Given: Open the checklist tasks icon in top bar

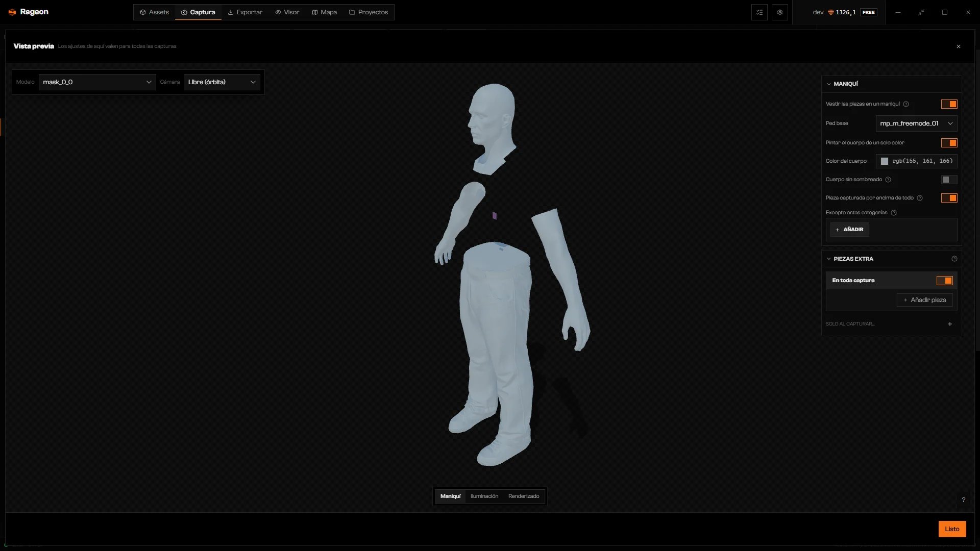Looking at the screenshot, I should point(759,12).
